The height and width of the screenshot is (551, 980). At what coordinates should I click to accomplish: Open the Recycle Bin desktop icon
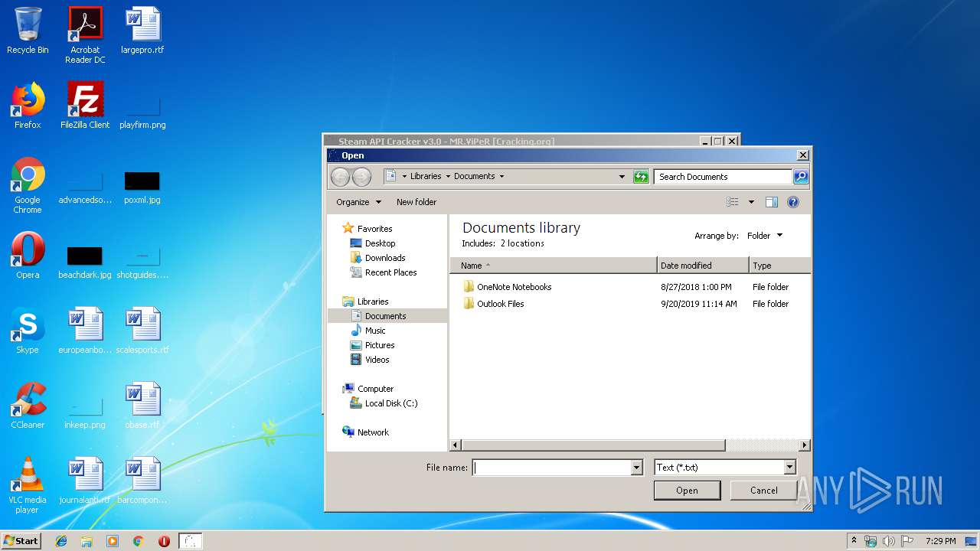28,31
